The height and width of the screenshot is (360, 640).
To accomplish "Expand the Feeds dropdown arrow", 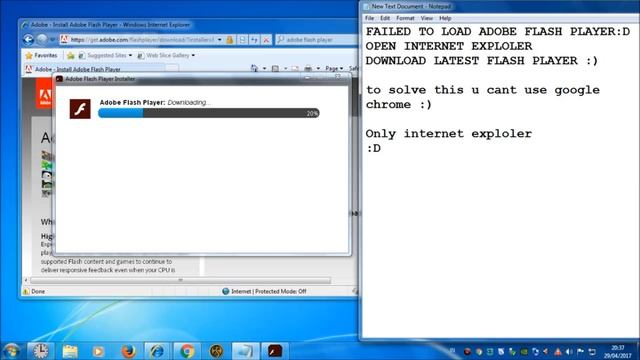I will coord(285,69).
